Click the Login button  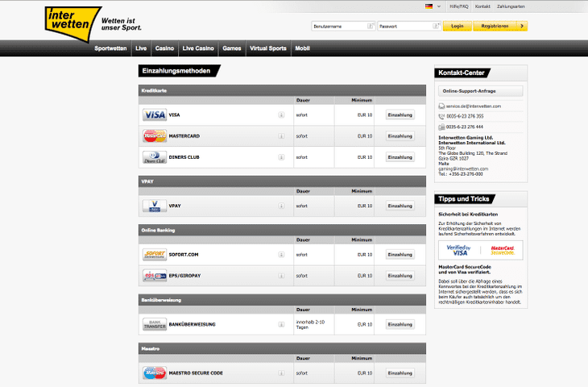[x=458, y=26]
